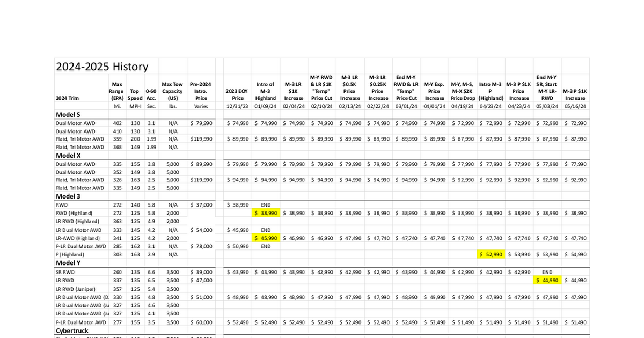Select the 'Max Tow Capacity (US)' header
The image size is (644, 338).
pos(172,91)
